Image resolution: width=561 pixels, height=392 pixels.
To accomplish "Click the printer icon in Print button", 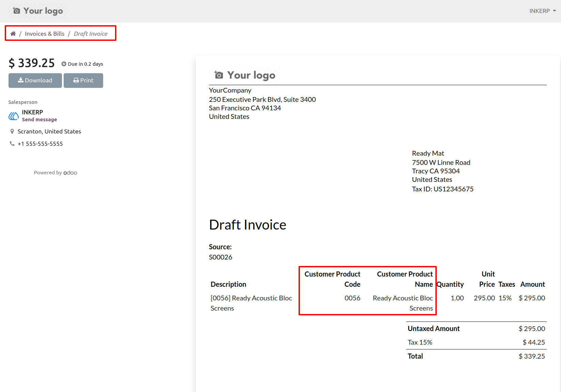I will [x=76, y=80].
